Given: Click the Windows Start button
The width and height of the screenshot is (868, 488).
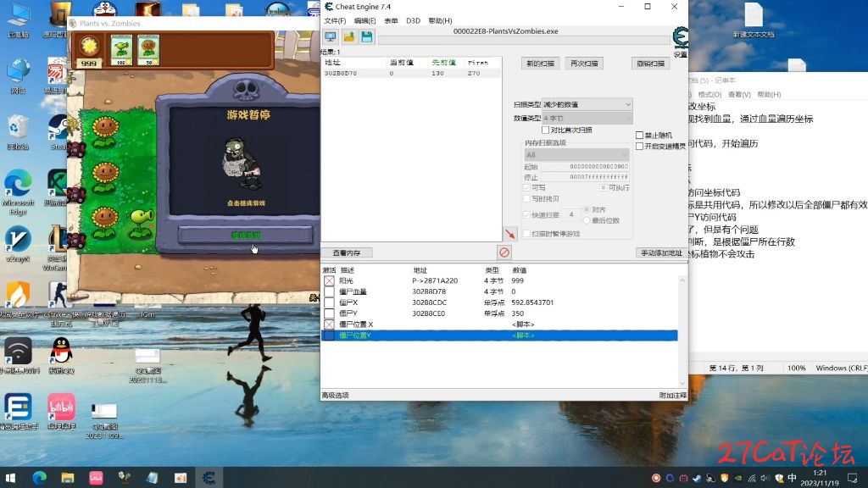Looking at the screenshot, I should [10, 477].
